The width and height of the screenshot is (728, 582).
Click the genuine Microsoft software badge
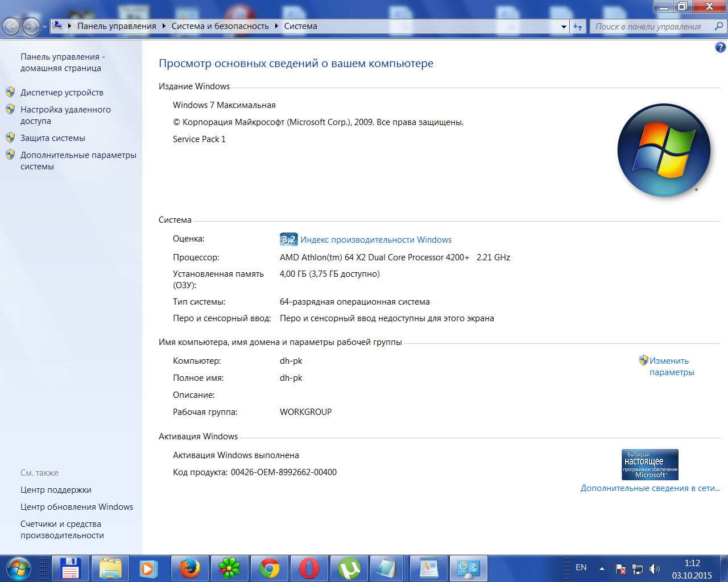(x=650, y=465)
